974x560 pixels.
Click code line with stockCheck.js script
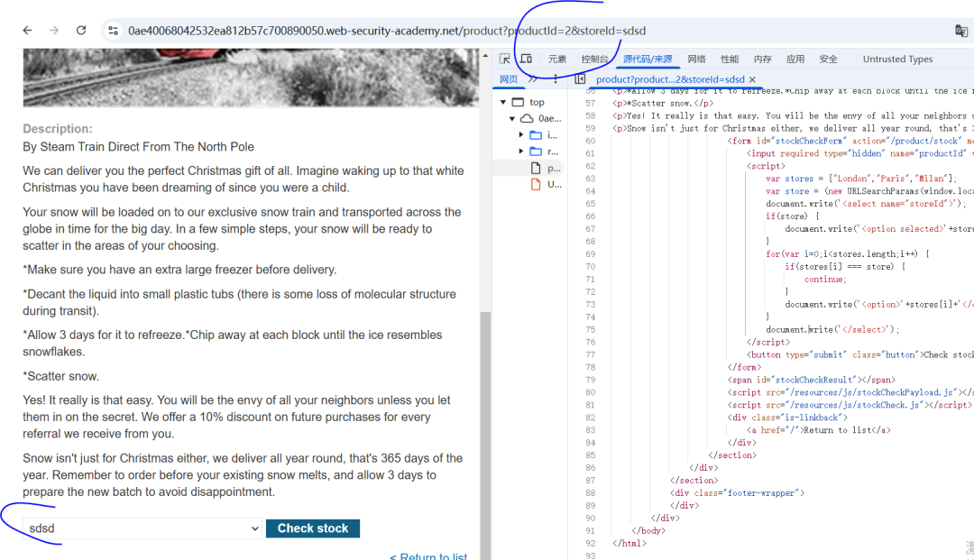click(849, 405)
